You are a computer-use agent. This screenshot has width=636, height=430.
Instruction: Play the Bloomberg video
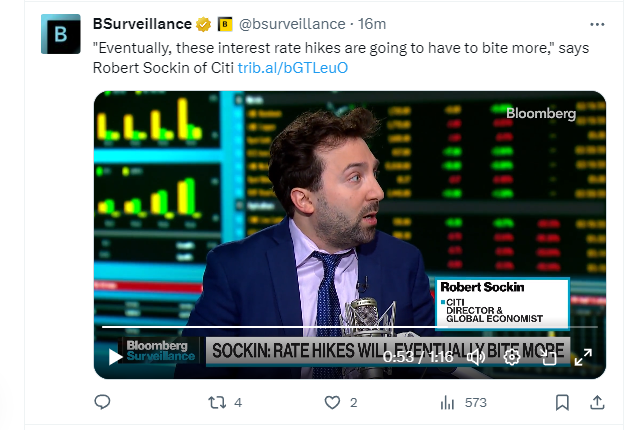[115, 356]
